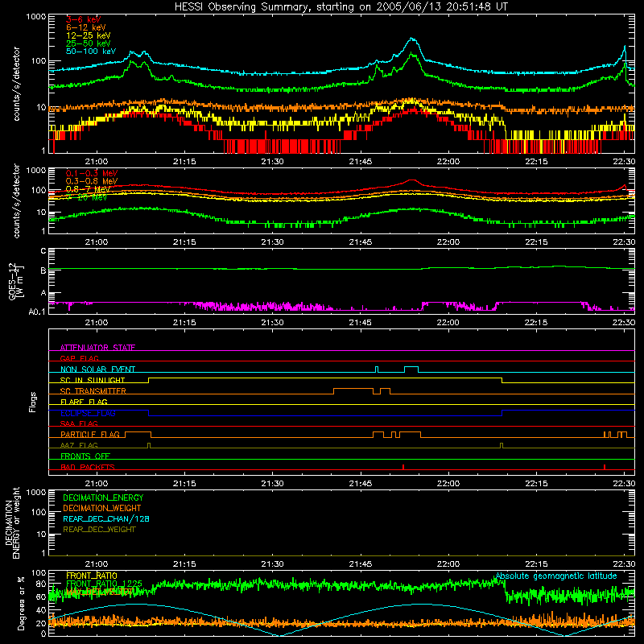Click the B class tick label on GOES axis

(43, 270)
